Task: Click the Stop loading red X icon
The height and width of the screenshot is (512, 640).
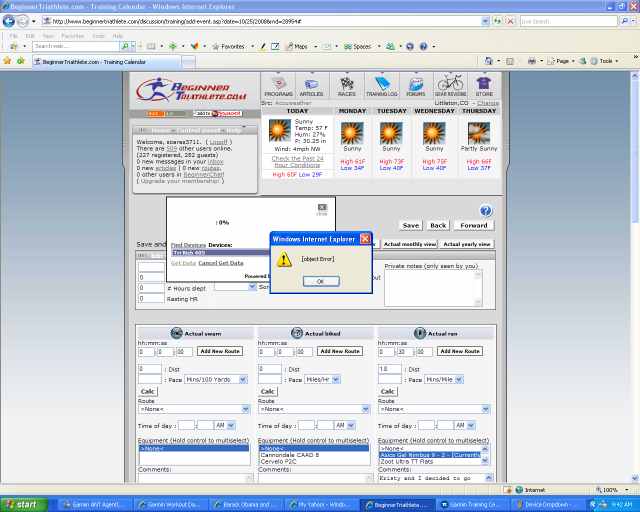Action: coord(510,21)
